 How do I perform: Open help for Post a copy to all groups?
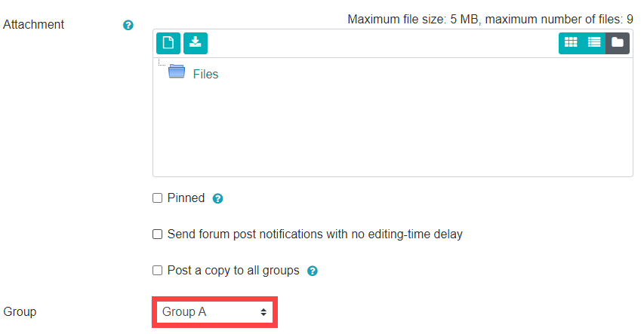313,271
